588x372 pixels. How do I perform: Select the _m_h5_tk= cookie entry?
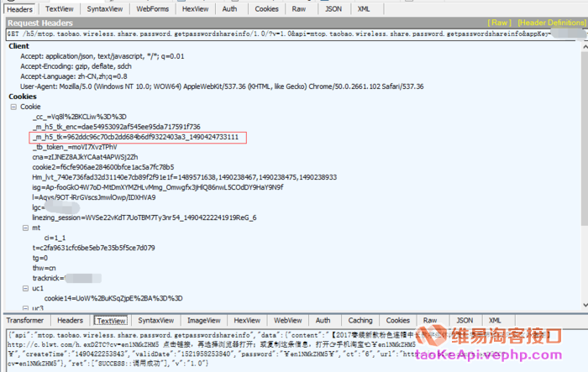click(x=135, y=137)
